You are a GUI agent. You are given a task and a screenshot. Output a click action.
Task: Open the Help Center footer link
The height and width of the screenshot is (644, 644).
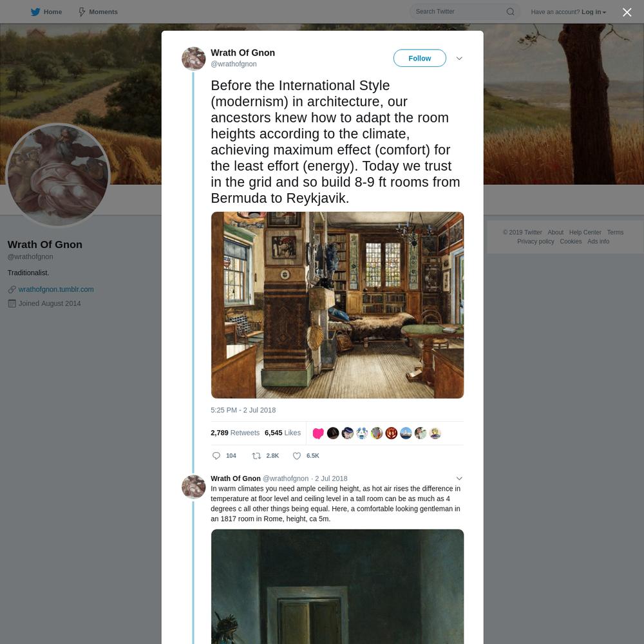tap(585, 232)
